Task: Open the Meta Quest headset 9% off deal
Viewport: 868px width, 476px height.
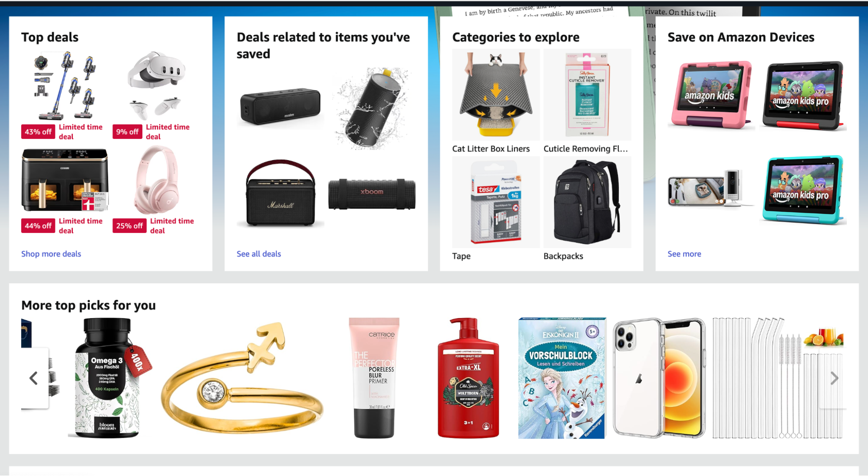Action: click(x=156, y=85)
